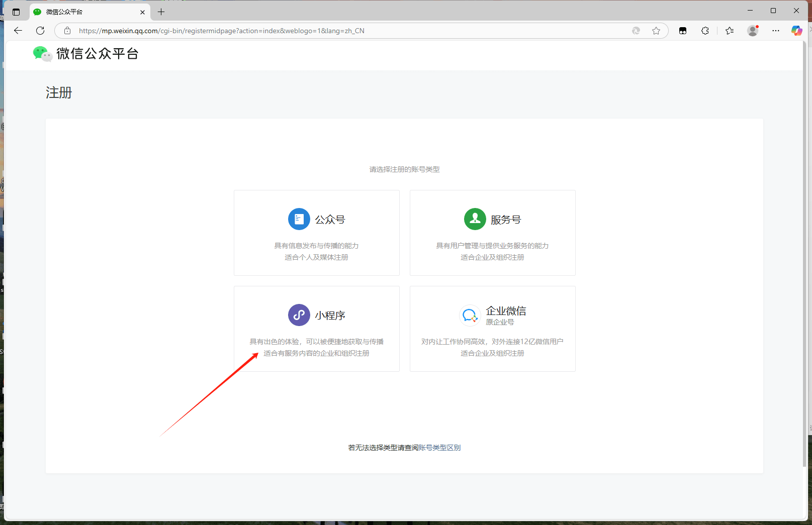
Task: Click the 企业微信 chat bubble icon
Action: [x=470, y=315]
